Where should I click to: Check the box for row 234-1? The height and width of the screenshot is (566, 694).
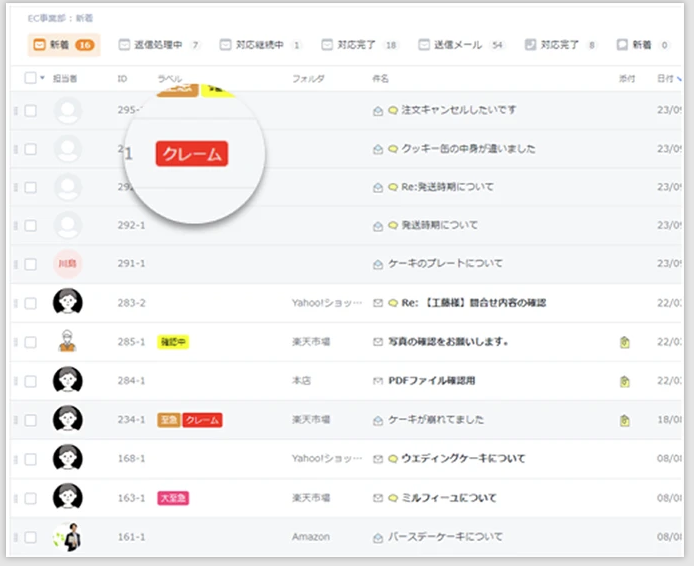point(30,420)
